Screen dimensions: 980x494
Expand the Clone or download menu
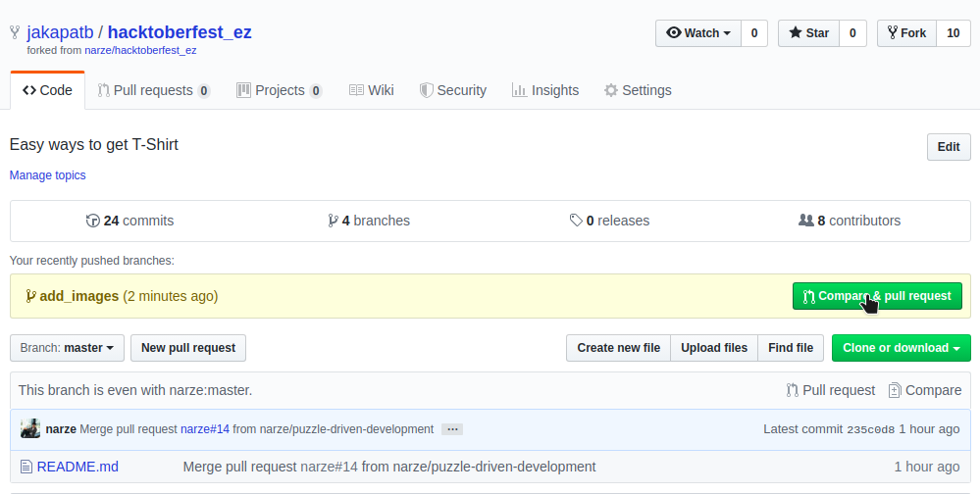901,348
